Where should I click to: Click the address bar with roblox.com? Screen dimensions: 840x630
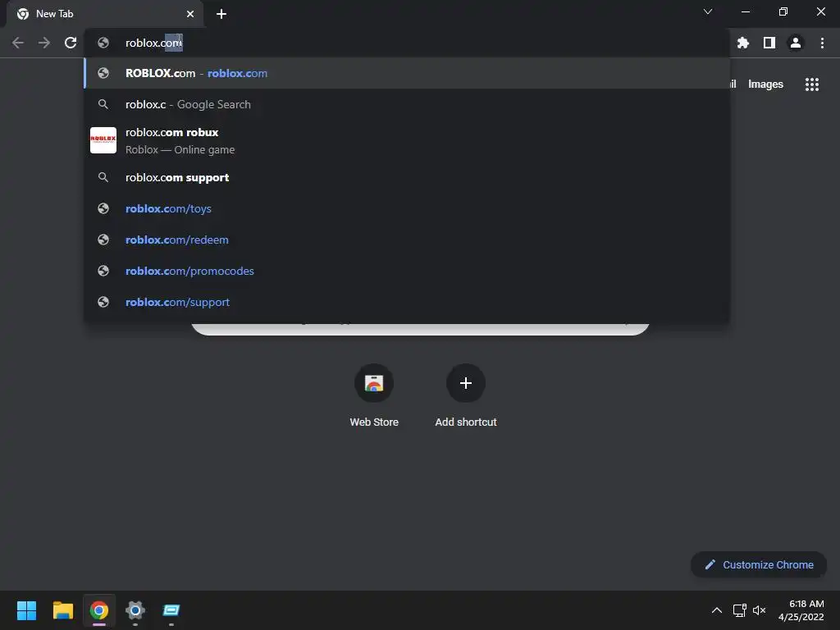point(407,43)
